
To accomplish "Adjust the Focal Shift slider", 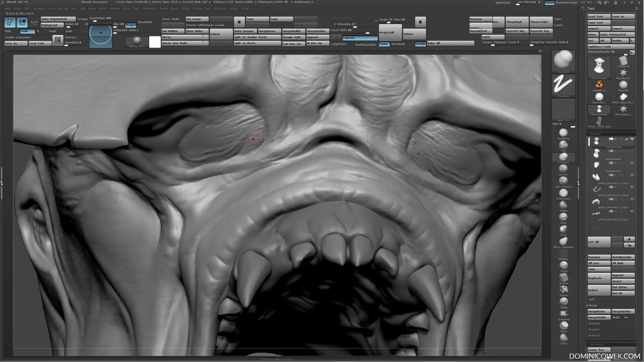I will point(354,31).
